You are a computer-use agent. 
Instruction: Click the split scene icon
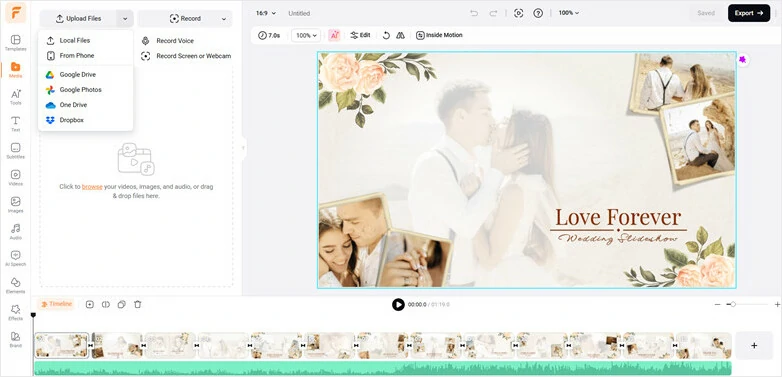105,304
